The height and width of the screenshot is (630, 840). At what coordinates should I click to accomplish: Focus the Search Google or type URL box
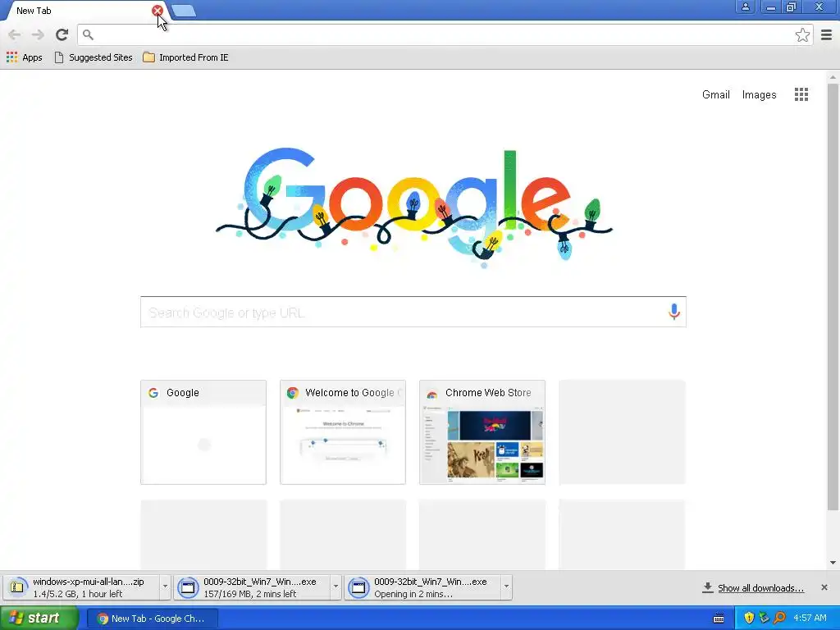(413, 312)
